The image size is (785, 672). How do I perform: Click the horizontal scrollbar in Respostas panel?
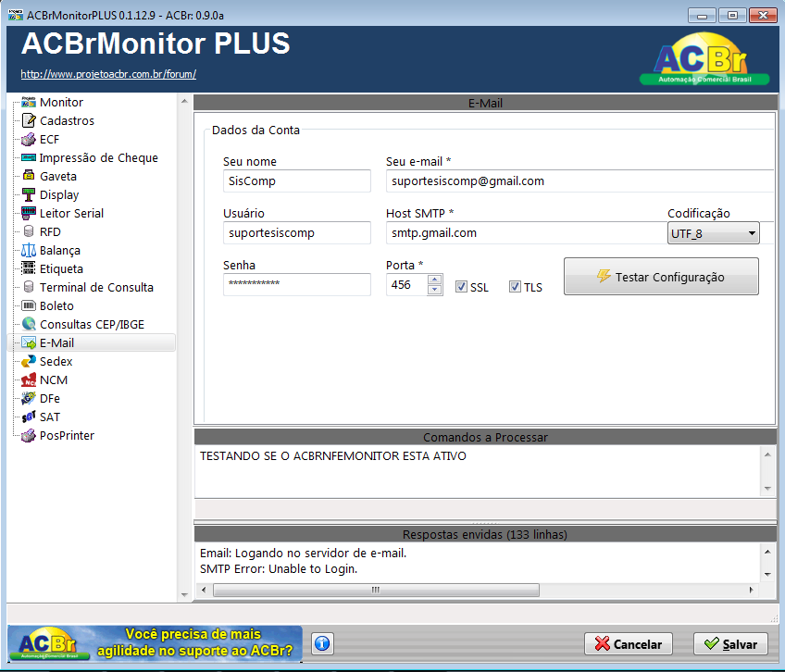click(x=376, y=590)
